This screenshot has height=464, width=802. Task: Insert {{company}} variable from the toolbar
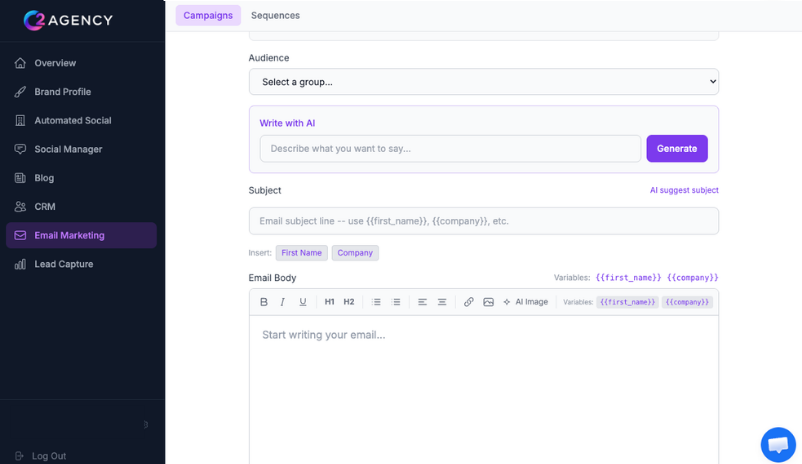687,302
